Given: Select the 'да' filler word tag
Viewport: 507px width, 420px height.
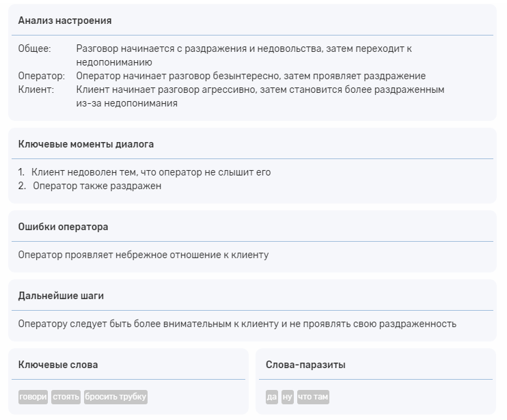Looking at the screenshot, I should [272, 397].
